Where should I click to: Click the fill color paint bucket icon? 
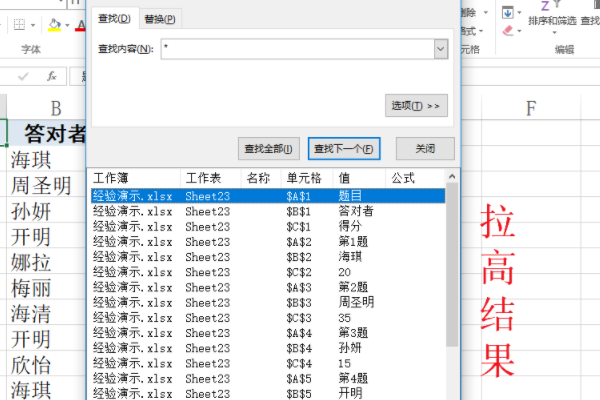(x=55, y=24)
